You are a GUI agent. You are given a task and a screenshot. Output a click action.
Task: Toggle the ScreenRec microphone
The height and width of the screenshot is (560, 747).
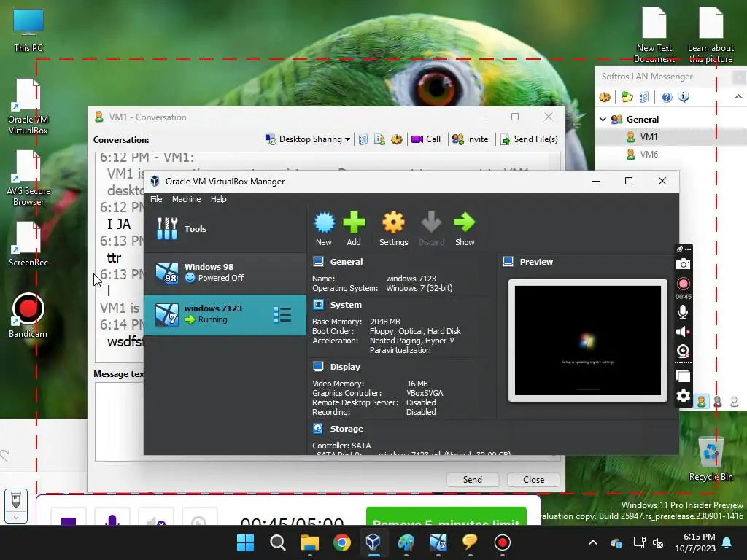coord(683,312)
